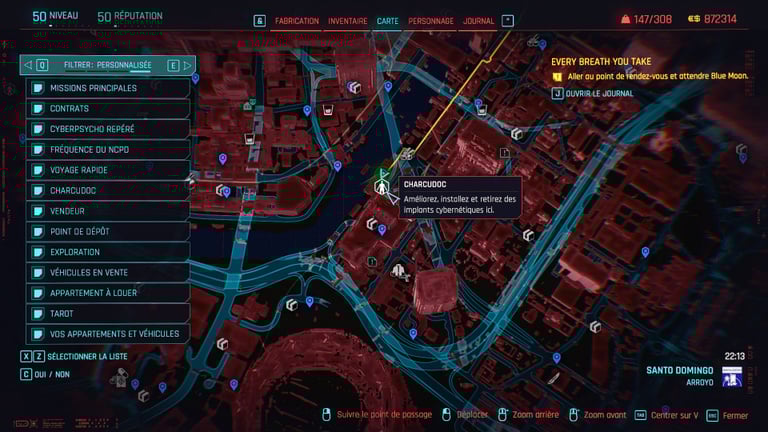This screenshot has width=768, height=432.
Task: Click the Charcudoc ripperdoc map marker
Action: [381, 187]
